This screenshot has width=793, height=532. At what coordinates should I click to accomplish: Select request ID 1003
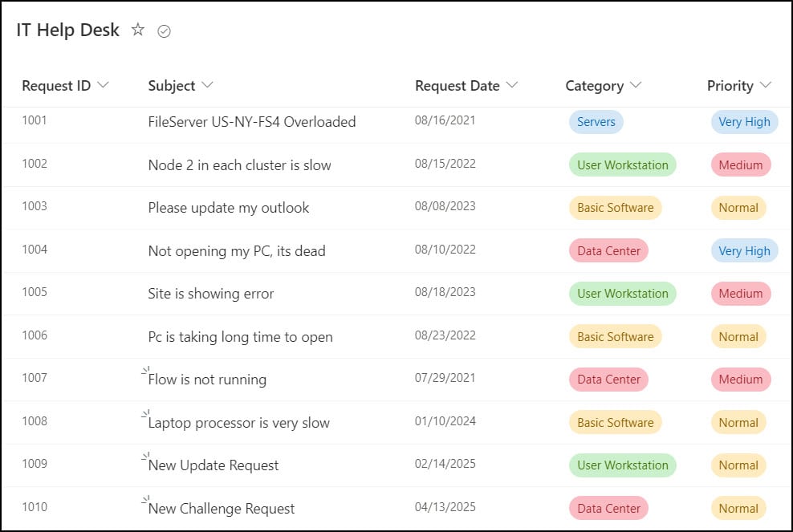(x=35, y=206)
